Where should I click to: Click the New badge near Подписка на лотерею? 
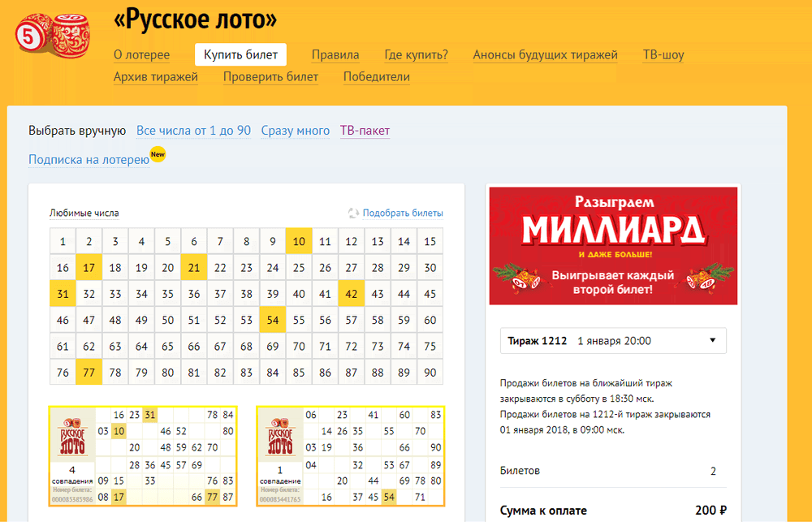pyautogui.click(x=158, y=154)
